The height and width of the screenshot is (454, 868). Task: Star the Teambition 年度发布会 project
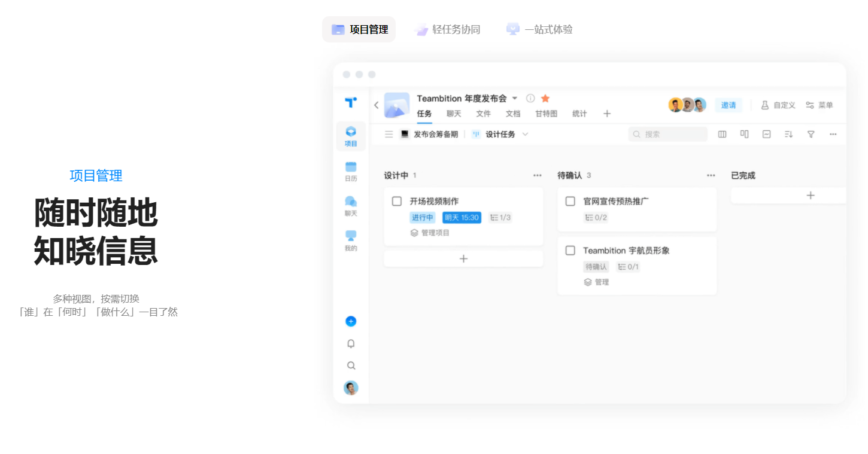[545, 98]
